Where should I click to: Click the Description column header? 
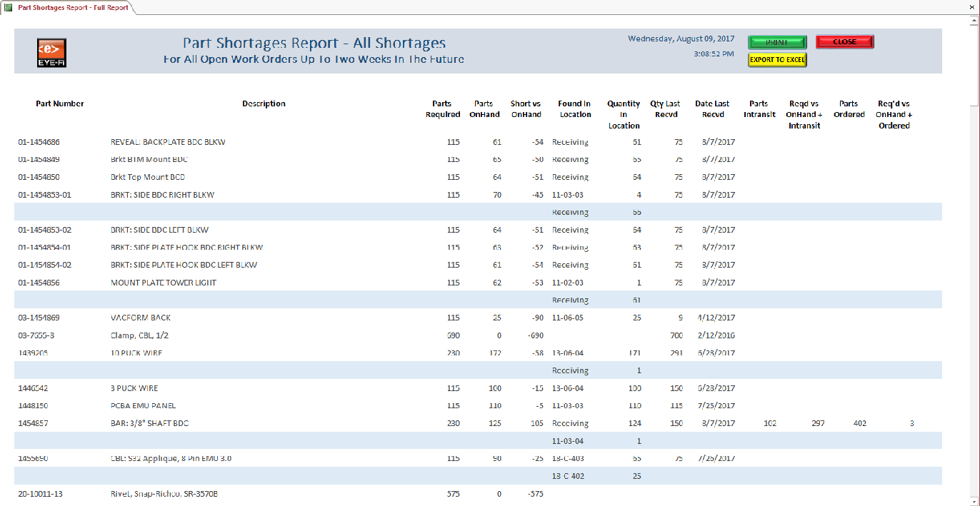point(264,104)
